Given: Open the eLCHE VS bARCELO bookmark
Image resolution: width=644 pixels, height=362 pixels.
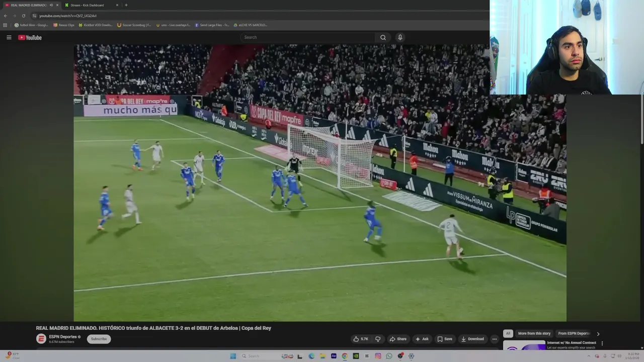Looking at the screenshot, I should tap(251, 25).
